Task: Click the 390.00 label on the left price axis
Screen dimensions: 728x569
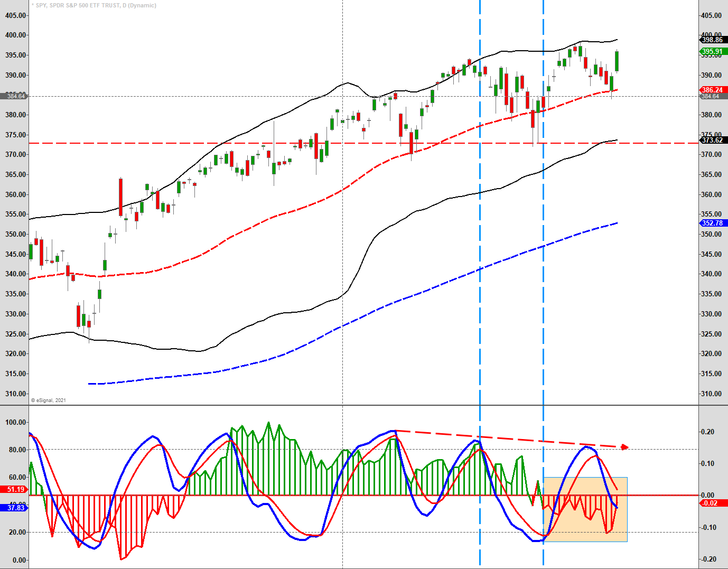Action: point(15,75)
